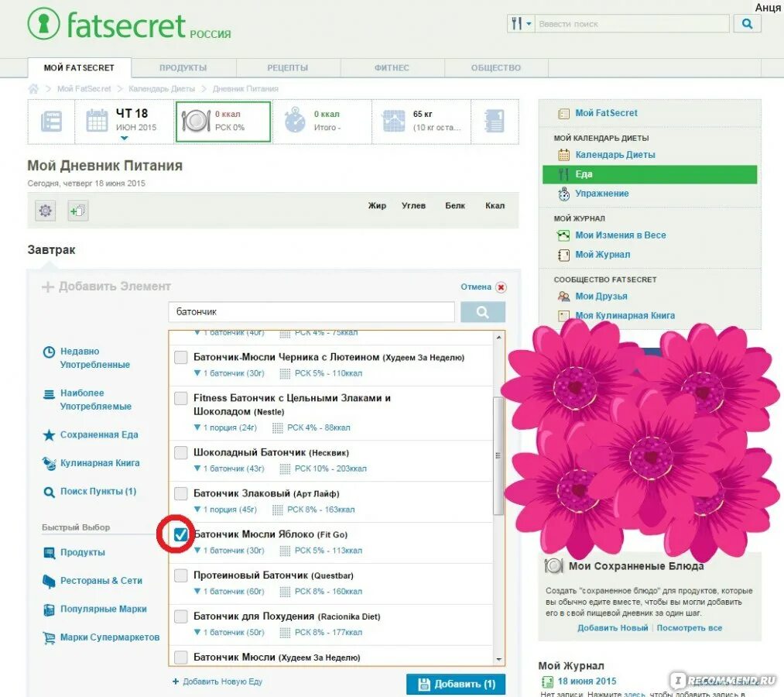Switch to the ПРОДУКТЫ tab
The height and width of the screenshot is (697, 784).
pyautogui.click(x=183, y=67)
